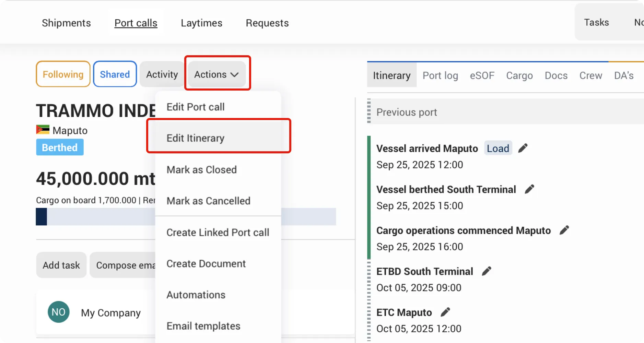This screenshot has height=343, width=644.
Task: Open Port calls navigation link
Action: [x=136, y=23]
